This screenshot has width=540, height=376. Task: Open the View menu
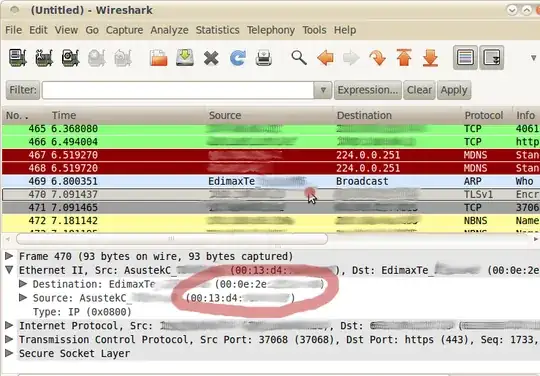click(66, 30)
